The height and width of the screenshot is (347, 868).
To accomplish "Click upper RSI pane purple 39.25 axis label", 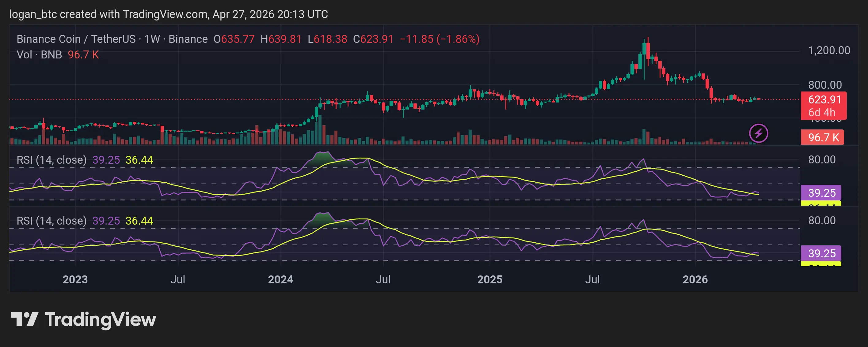I will point(821,193).
